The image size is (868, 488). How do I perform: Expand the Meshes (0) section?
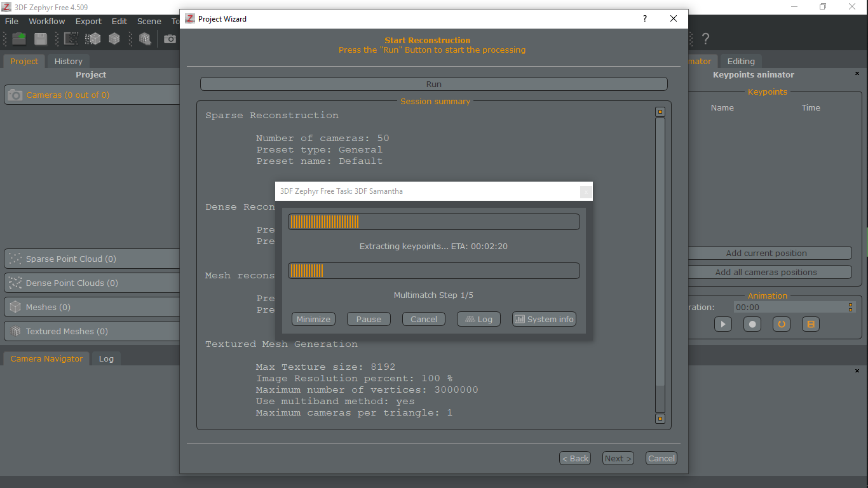[x=93, y=307]
